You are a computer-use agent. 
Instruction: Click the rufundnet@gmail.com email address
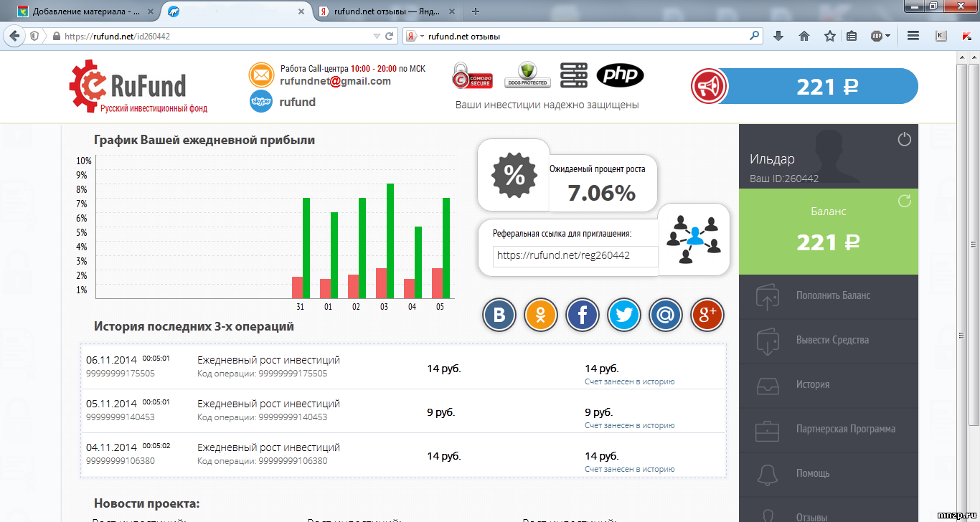point(336,81)
